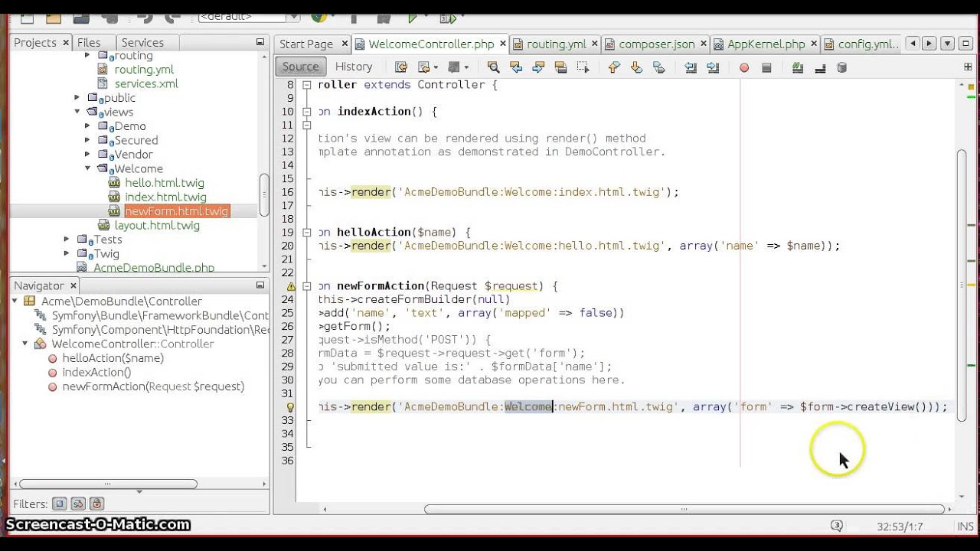Expand the Secured folder node
The image size is (980, 551).
tap(87, 140)
